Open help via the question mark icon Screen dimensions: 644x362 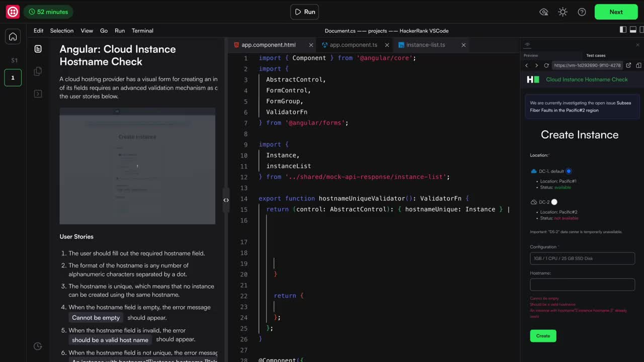(x=581, y=12)
